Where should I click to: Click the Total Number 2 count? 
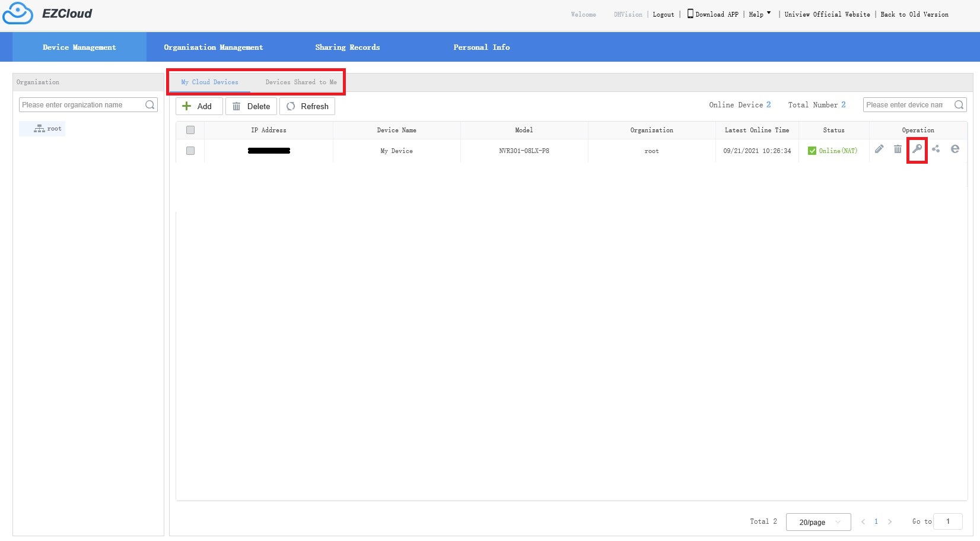click(817, 104)
